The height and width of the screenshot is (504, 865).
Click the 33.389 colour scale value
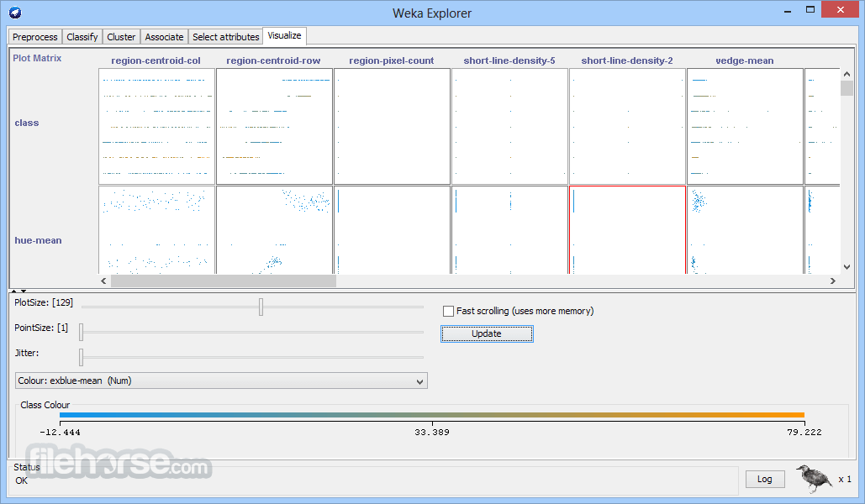pos(432,433)
